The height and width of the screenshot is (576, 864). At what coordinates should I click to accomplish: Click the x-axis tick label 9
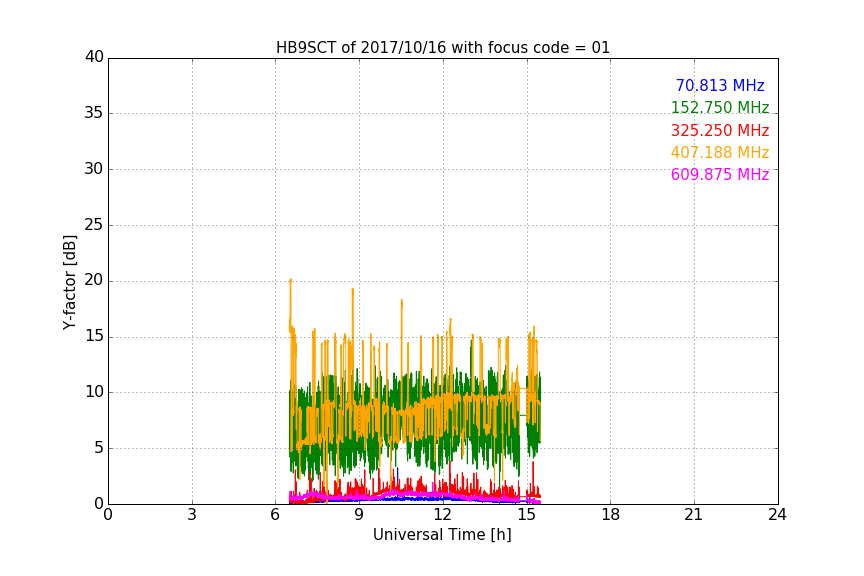(x=359, y=515)
